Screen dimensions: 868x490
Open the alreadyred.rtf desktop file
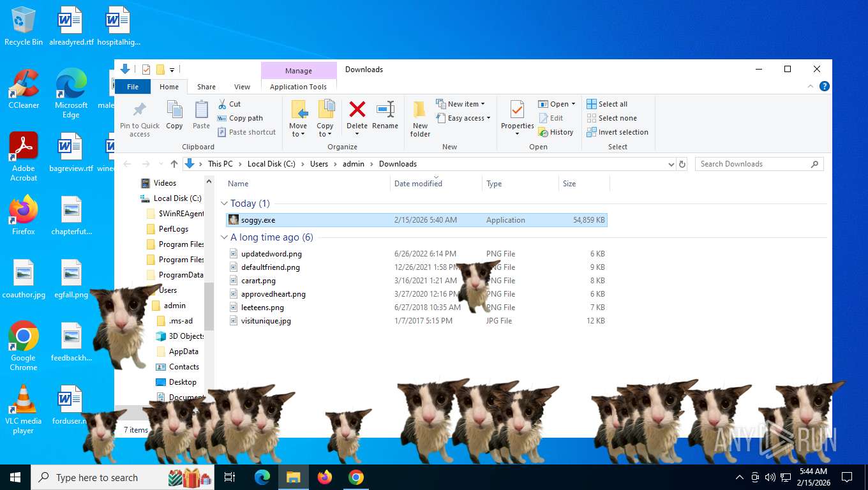coord(71,26)
